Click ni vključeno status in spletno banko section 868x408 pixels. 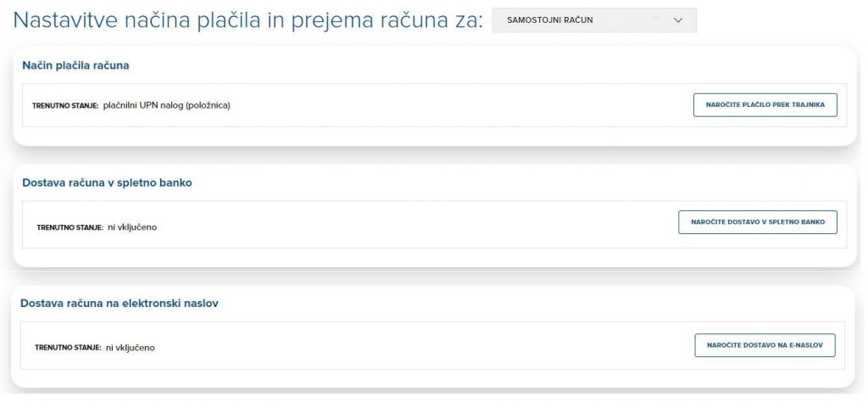click(x=132, y=227)
